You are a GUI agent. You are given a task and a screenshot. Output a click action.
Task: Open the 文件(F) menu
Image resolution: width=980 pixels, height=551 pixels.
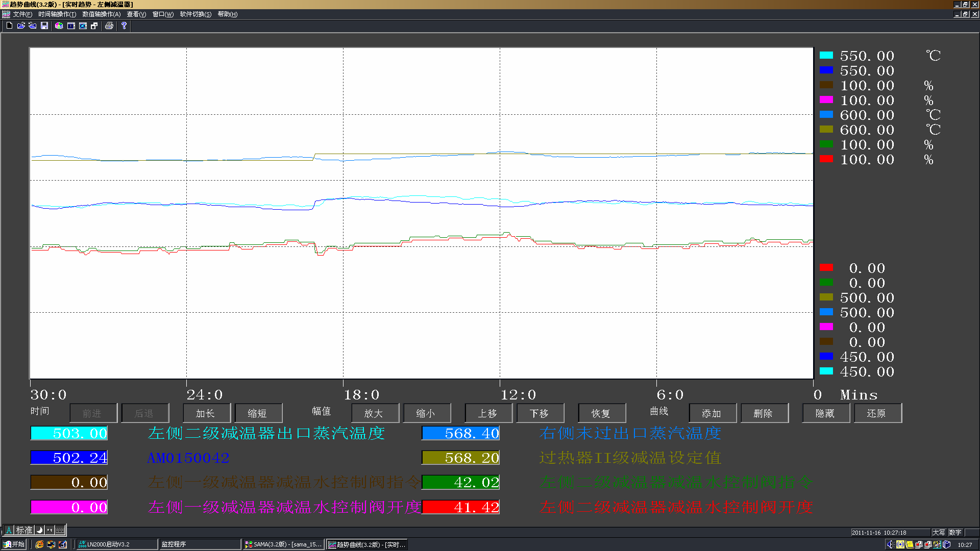coord(22,14)
